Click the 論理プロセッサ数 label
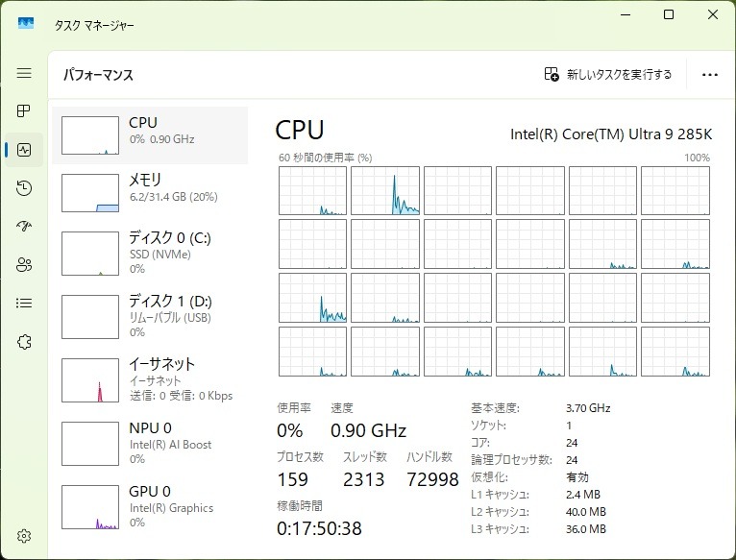This screenshot has width=736, height=560. [511, 460]
